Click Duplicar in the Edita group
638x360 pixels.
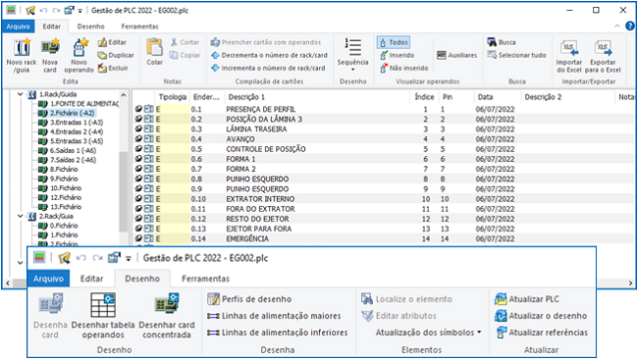tap(116, 55)
